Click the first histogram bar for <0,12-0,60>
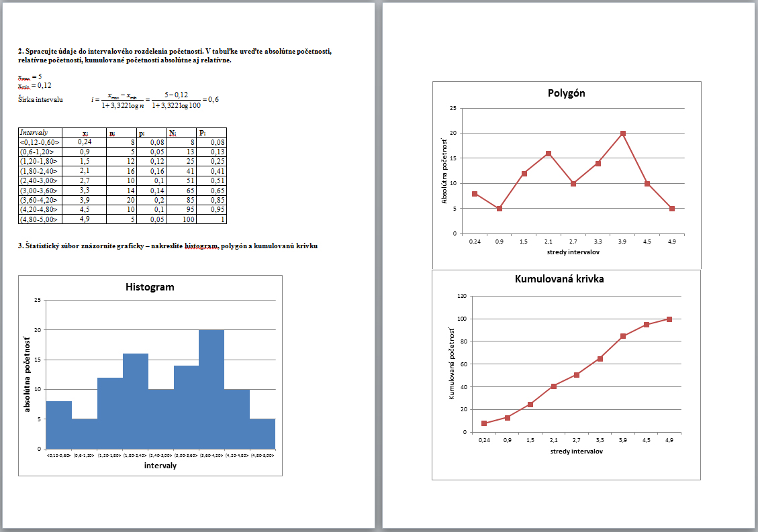This screenshot has height=532, width=758. (58, 425)
